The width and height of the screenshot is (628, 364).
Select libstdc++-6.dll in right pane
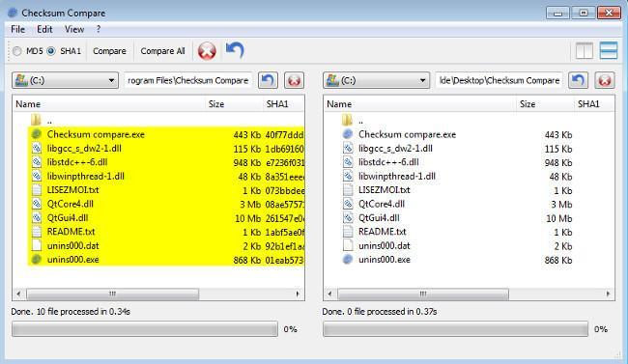tap(388, 162)
